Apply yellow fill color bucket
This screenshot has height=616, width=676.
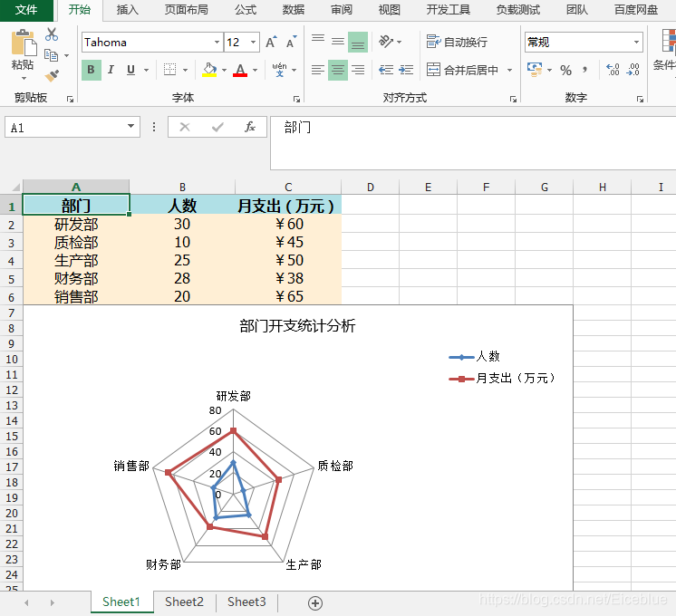[209, 70]
